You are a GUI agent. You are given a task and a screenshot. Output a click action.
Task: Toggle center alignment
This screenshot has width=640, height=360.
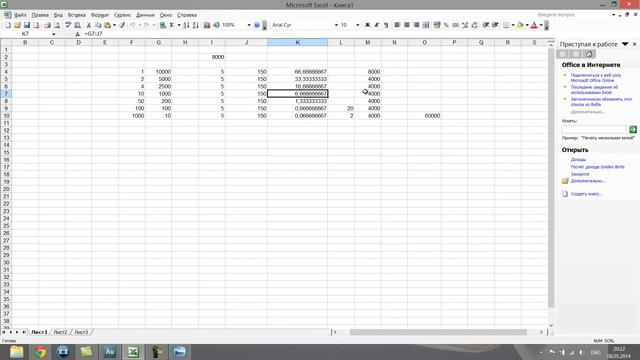(407, 25)
